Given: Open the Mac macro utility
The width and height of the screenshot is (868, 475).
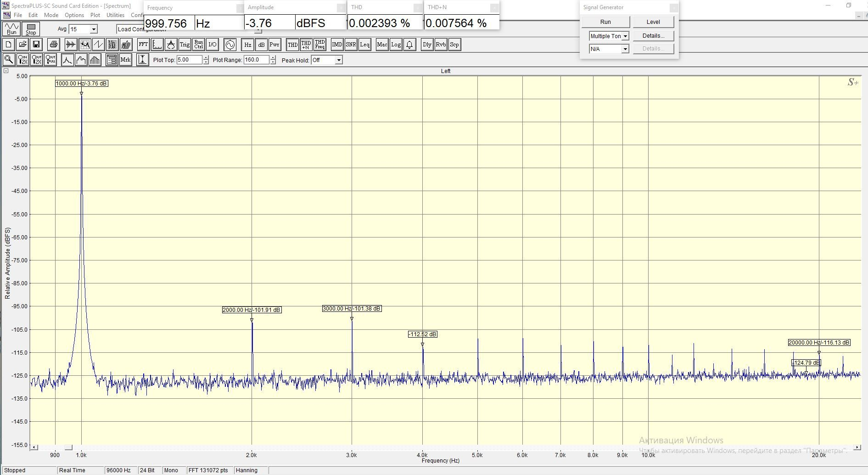Looking at the screenshot, I should (x=382, y=45).
